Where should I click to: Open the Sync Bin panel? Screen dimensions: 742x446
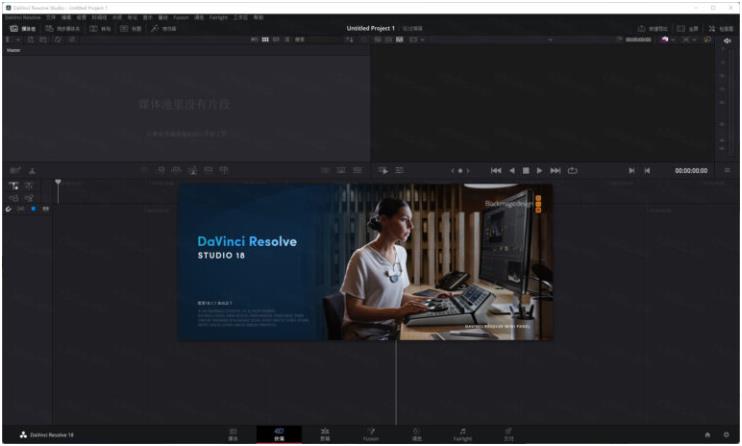(x=62, y=28)
